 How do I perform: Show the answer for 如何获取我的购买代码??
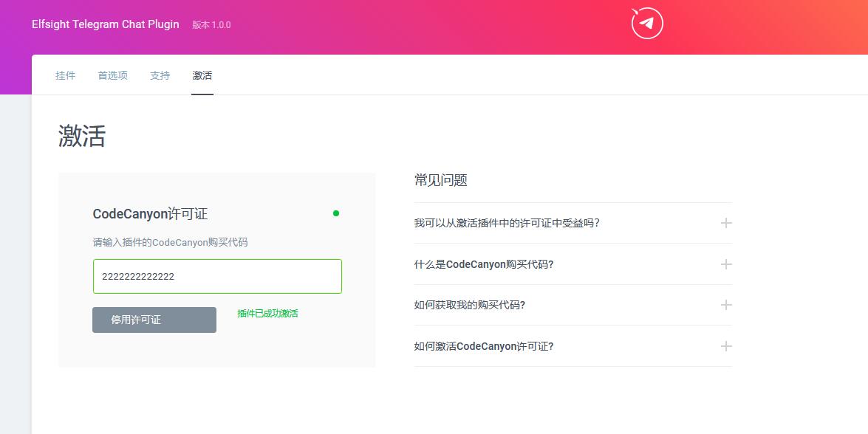pos(470,305)
